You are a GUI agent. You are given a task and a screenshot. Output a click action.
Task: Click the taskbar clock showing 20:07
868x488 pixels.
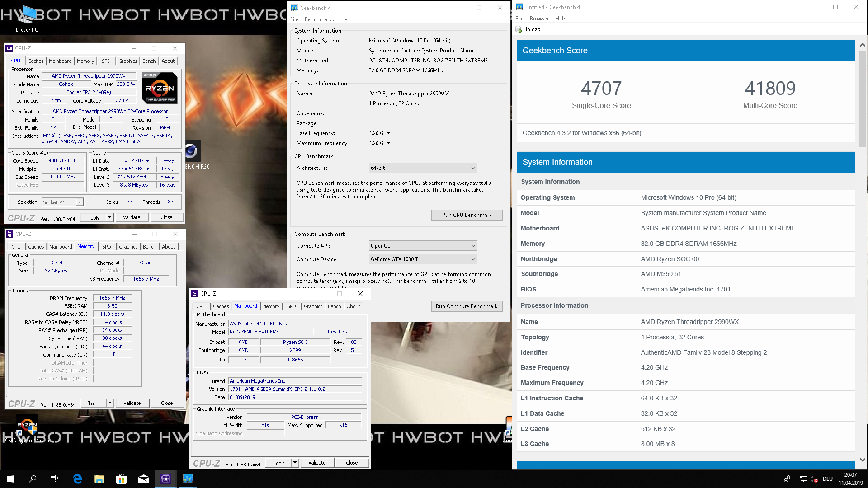850,479
